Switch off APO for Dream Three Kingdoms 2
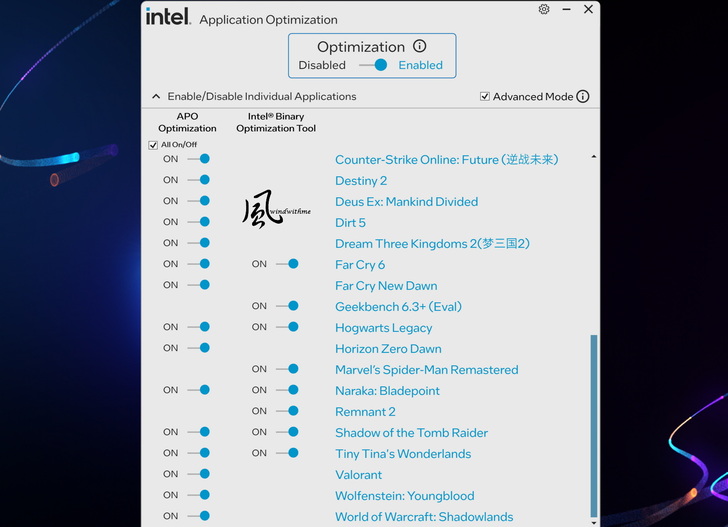This screenshot has width=728, height=527. coord(198,242)
